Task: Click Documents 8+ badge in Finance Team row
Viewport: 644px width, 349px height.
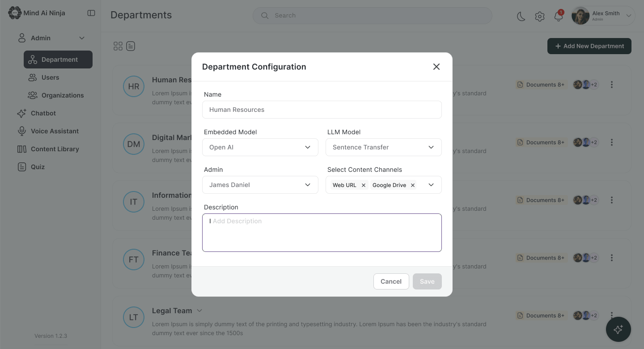Action: coord(541,258)
